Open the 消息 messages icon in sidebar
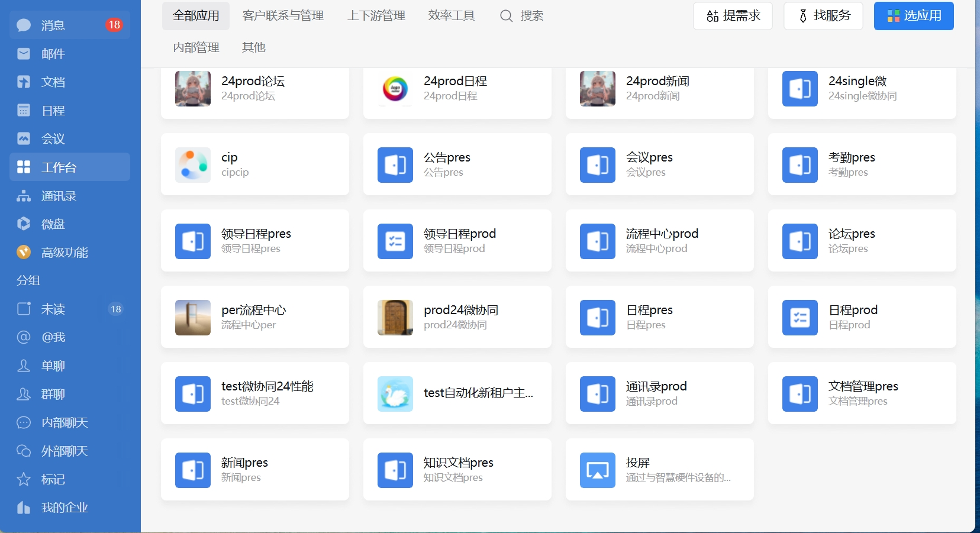 tap(24, 25)
